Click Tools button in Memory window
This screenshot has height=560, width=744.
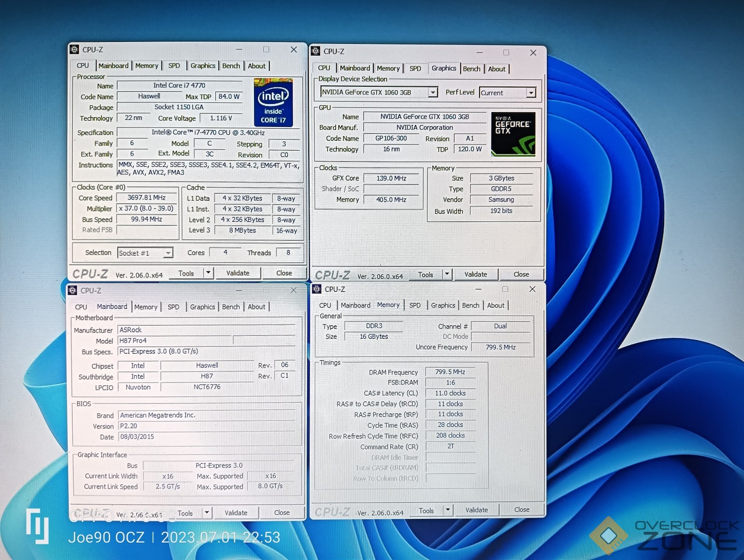coord(427,511)
